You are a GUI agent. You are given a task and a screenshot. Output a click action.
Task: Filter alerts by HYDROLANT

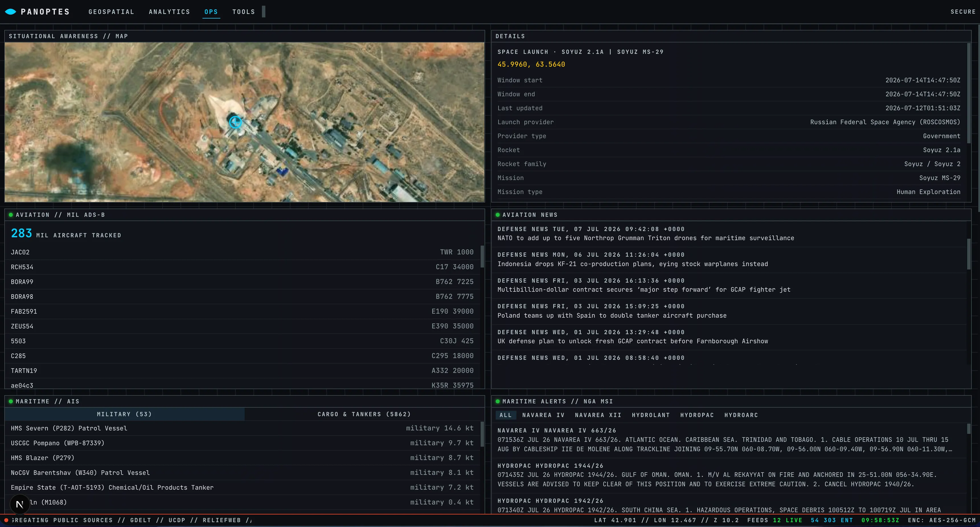[651, 415]
